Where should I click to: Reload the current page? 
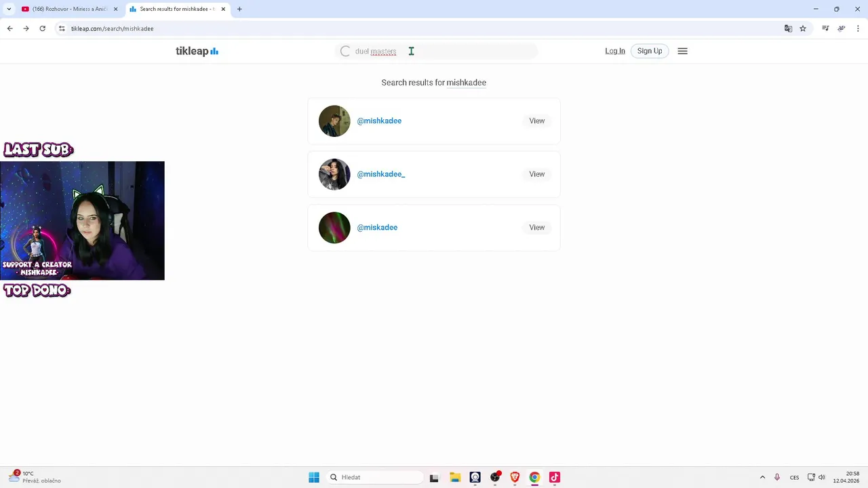(x=42, y=28)
